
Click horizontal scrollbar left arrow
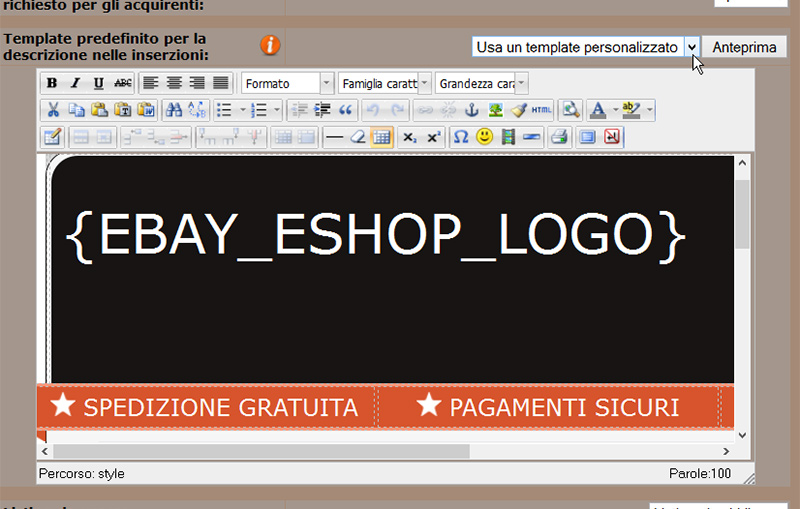[45, 451]
